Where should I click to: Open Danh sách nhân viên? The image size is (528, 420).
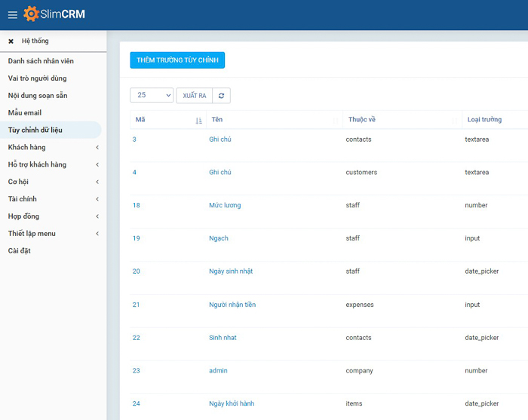tap(41, 61)
